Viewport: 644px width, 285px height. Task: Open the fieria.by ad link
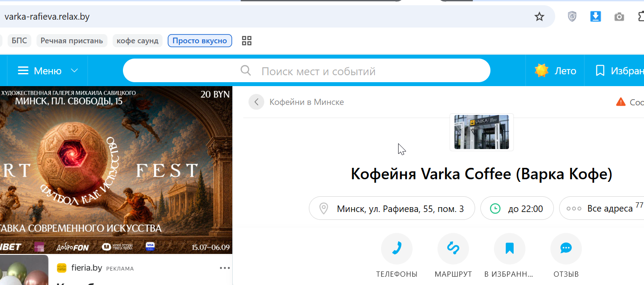[87, 268]
